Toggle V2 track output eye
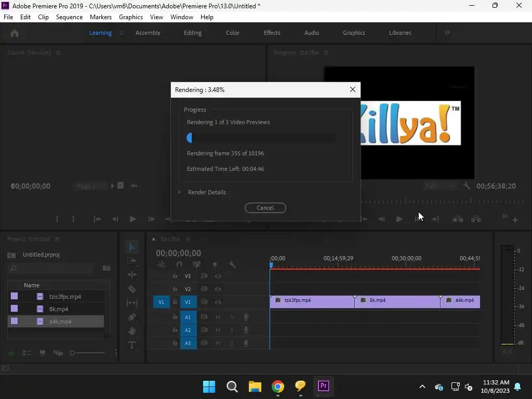 click(x=218, y=289)
